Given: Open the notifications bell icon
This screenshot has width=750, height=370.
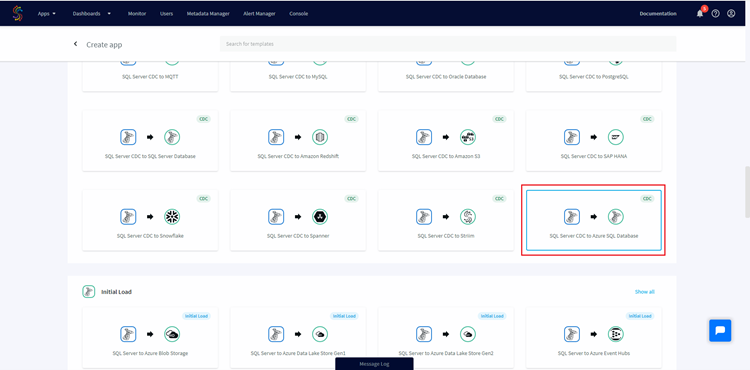Looking at the screenshot, I should point(700,13).
